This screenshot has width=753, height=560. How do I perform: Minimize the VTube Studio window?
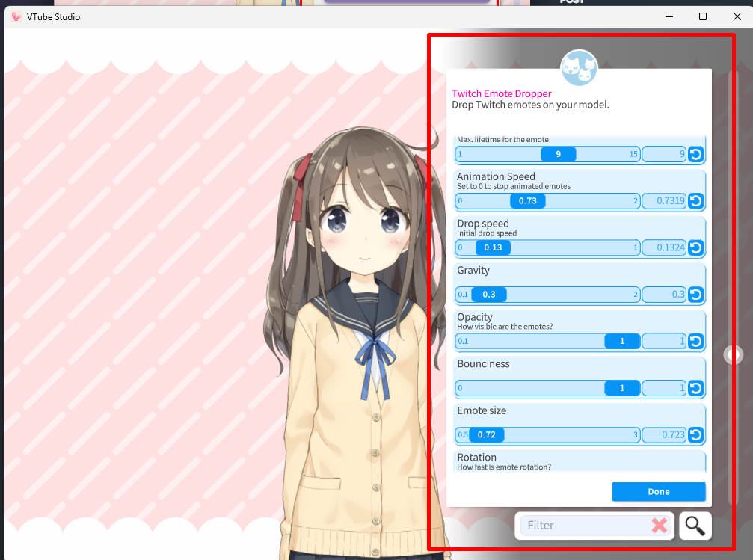click(669, 16)
